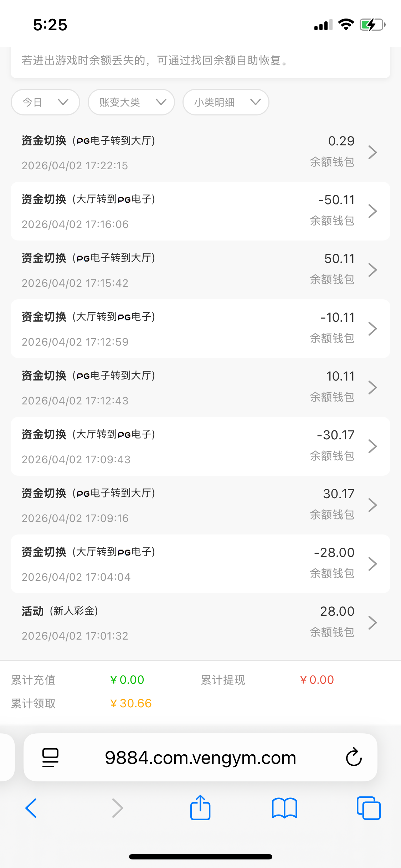Reload page with refresh icon
401x868 pixels.
click(x=354, y=757)
